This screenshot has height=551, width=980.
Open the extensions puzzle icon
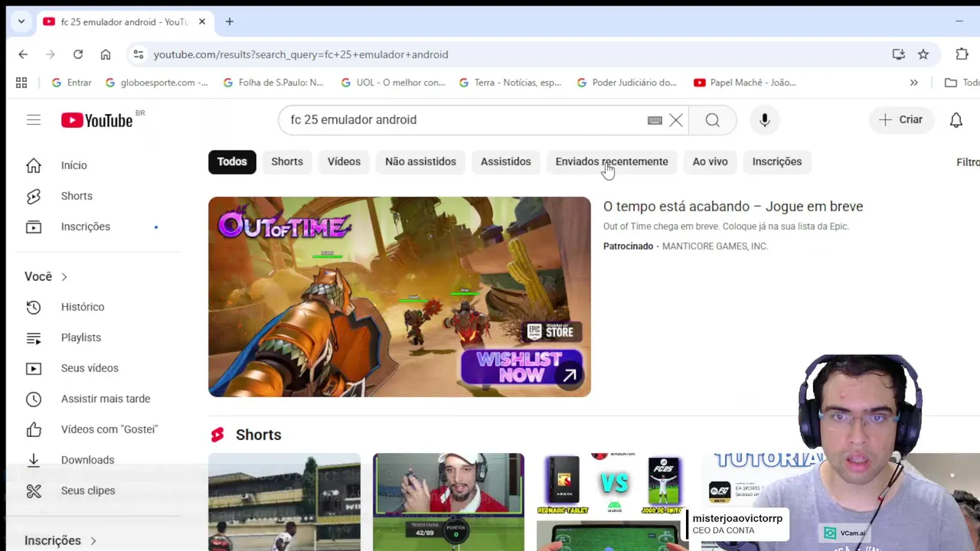pyautogui.click(x=962, y=54)
